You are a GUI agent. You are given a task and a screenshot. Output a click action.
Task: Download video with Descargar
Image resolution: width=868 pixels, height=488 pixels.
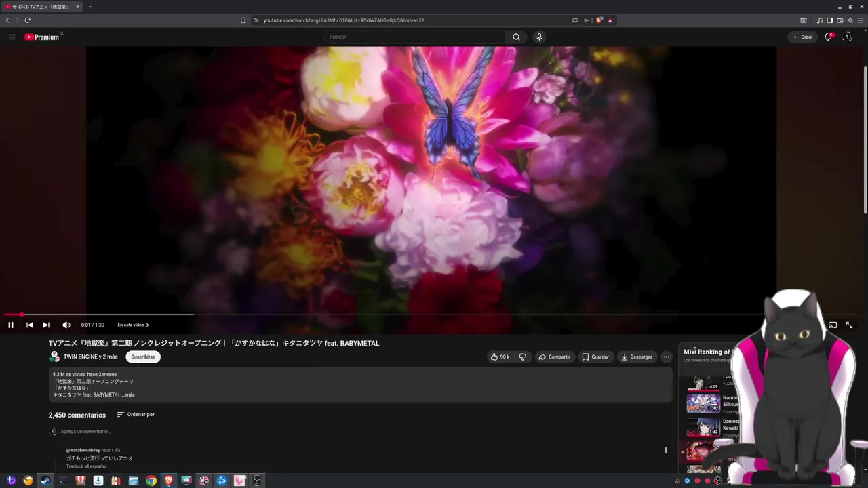point(637,357)
